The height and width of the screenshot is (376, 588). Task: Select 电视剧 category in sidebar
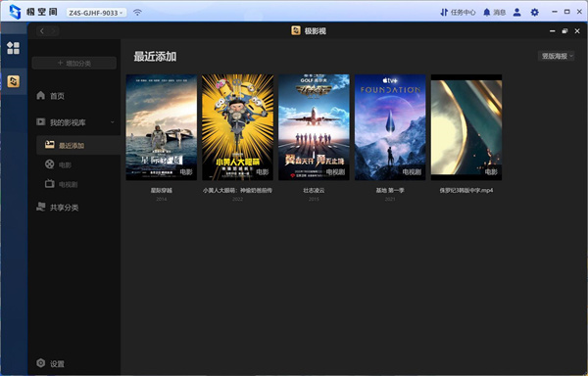69,184
